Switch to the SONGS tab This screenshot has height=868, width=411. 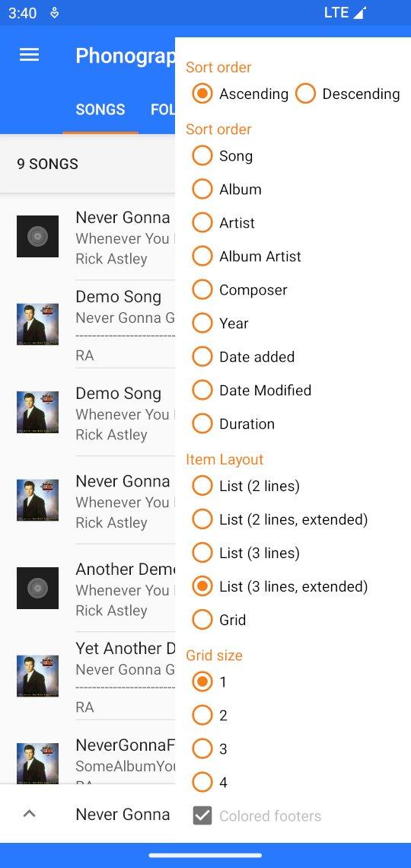[x=100, y=109]
